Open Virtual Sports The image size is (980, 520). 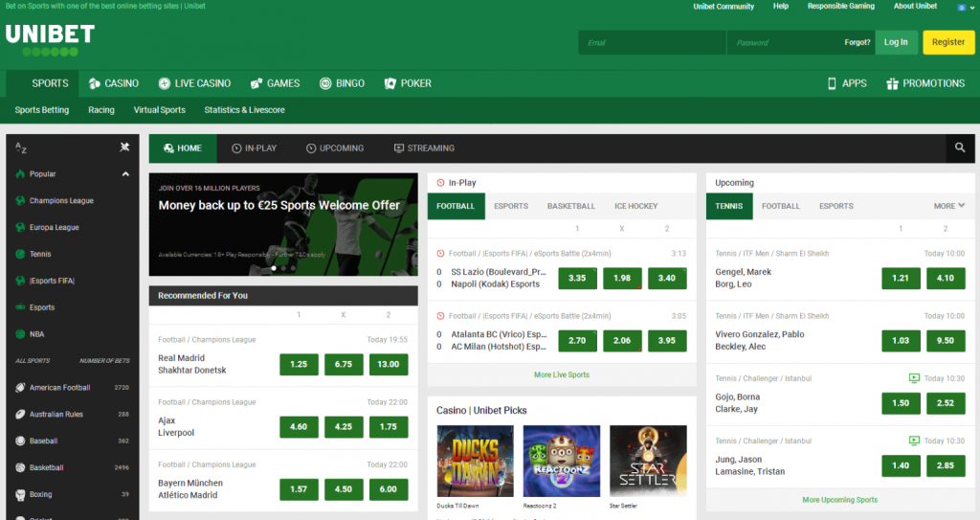pyautogui.click(x=160, y=109)
